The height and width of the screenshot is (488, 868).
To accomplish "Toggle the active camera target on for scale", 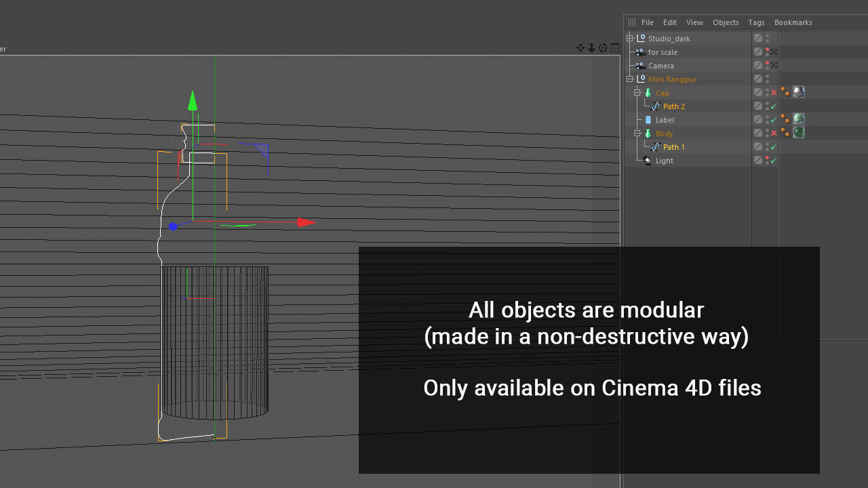I will click(774, 52).
